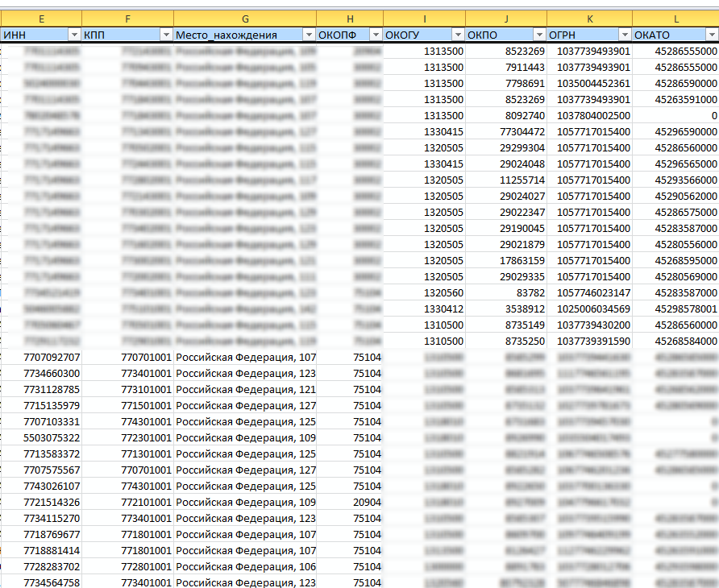The image size is (719, 588).
Task: Select ОКАТО cell 45298578001
Action: point(675,308)
